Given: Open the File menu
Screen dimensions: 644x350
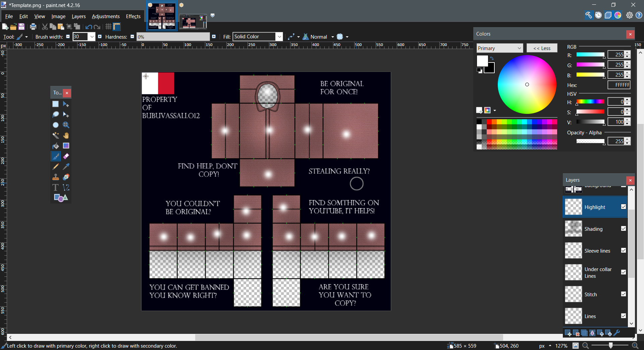Looking at the screenshot, I should pos(9,16).
